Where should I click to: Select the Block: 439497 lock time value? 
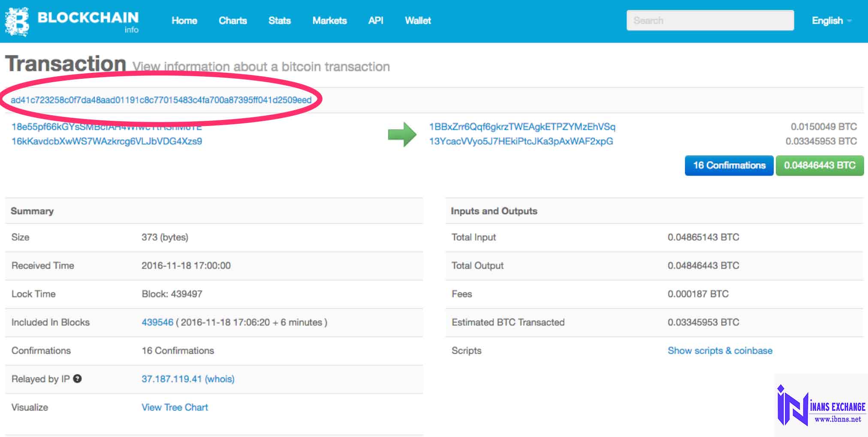pos(172,294)
